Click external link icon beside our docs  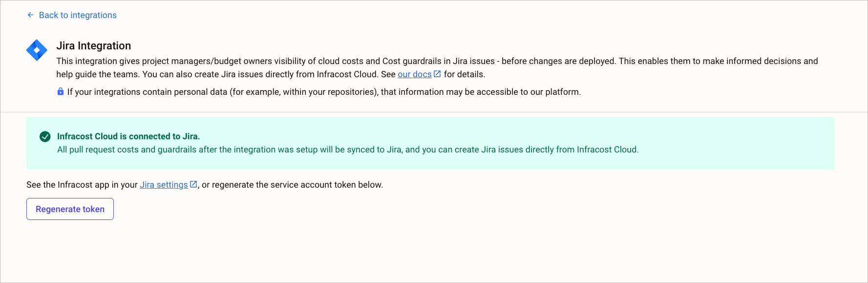point(437,74)
